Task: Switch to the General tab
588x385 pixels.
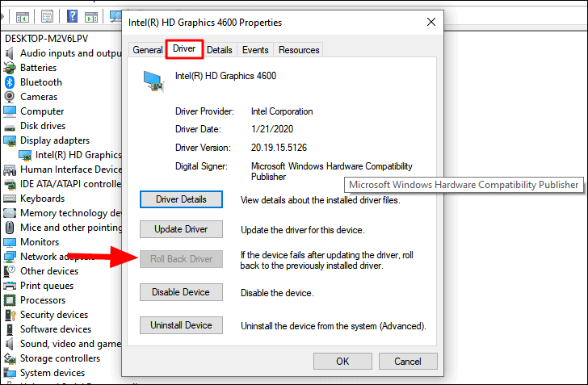Action: pos(147,50)
